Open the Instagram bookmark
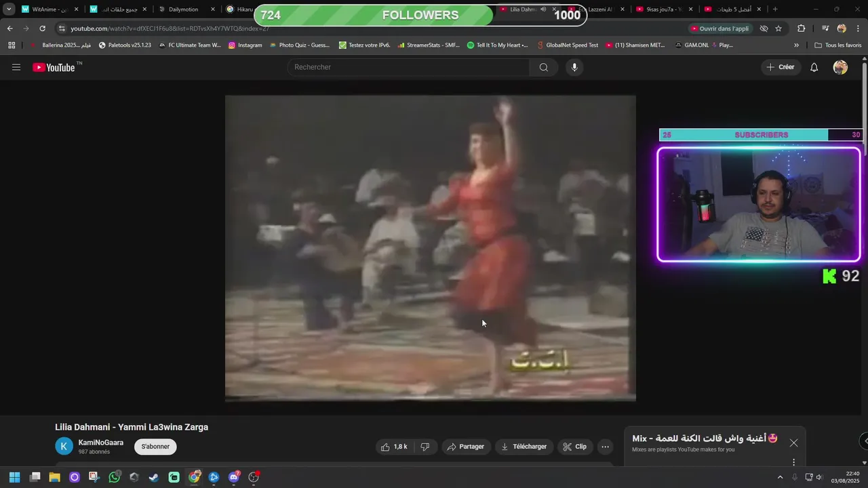This screenshot has height=488, width=868. pyautogui.click(x=245, y=45)
